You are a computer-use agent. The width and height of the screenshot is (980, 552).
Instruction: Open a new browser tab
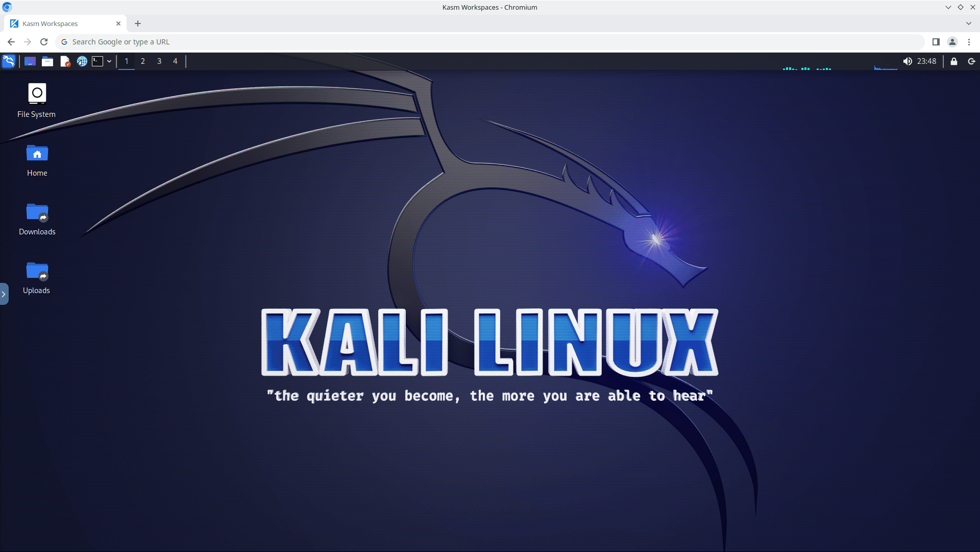pyautogui.click(x=138, y=23)
